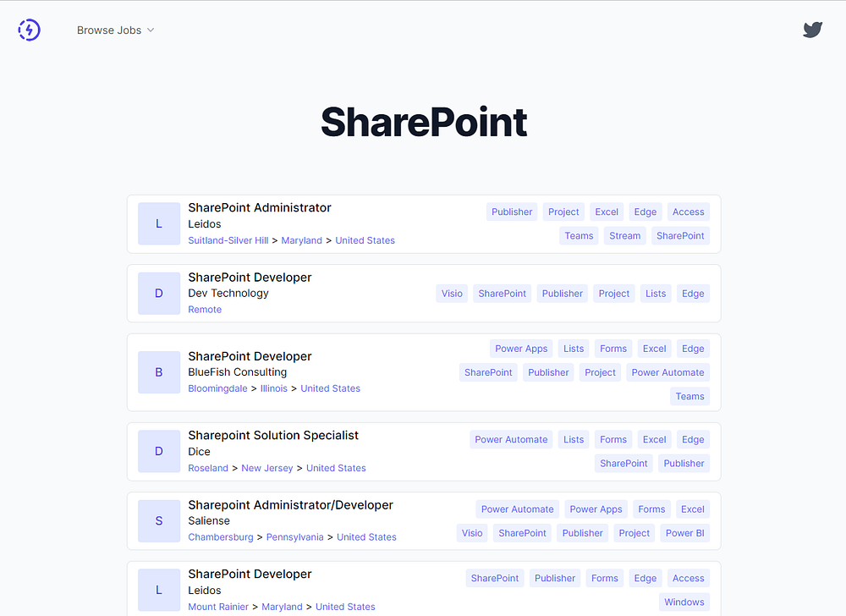
Task: Follow the Illinois location link
Action: click(274, 388)
